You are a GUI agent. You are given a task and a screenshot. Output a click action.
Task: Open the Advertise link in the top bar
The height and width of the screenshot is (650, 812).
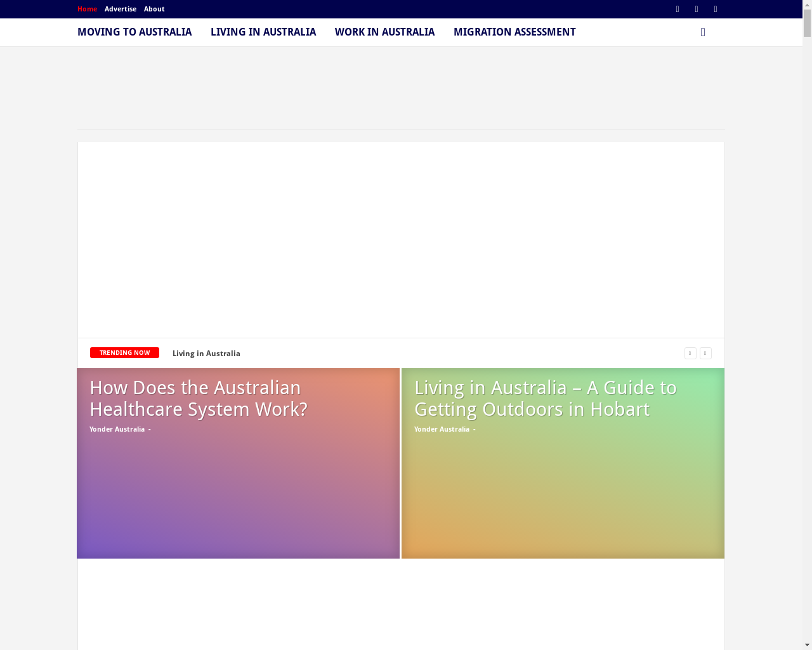click(121, 9)
